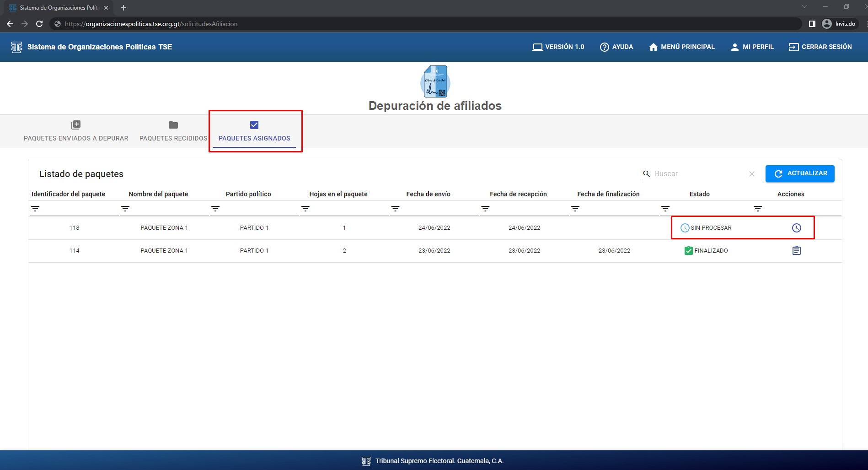Open the clipboard report icon for package 114
The width and height of the screenshot is (868, 470).
click(796, 251)
